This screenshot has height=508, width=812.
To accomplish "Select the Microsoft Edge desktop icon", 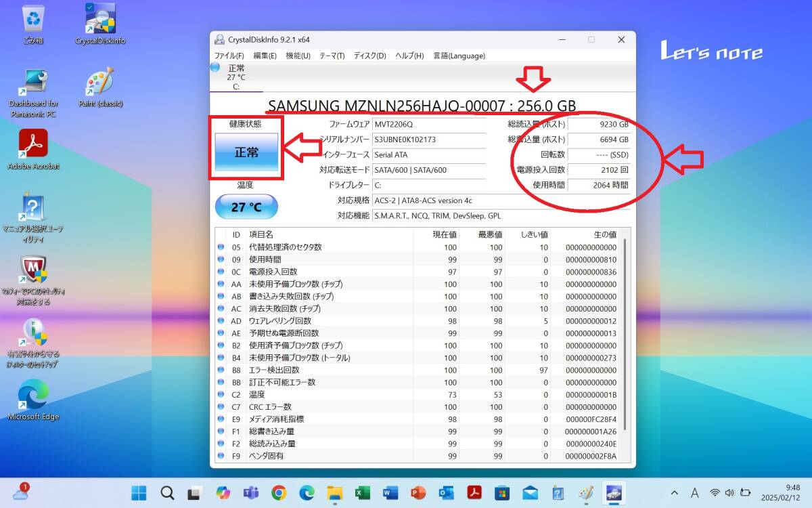I will point(33,400).
